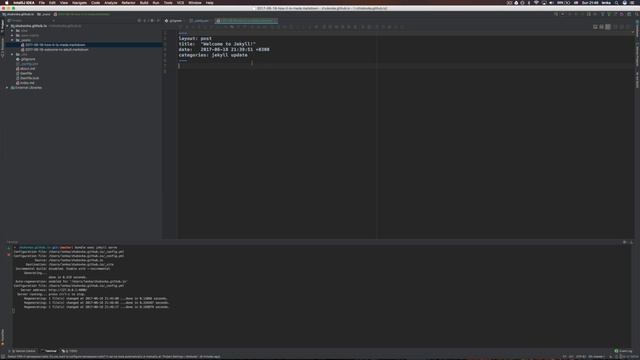Select Gemfile in project tree
This screenshot has height=360, width=640.
[25, 73]
